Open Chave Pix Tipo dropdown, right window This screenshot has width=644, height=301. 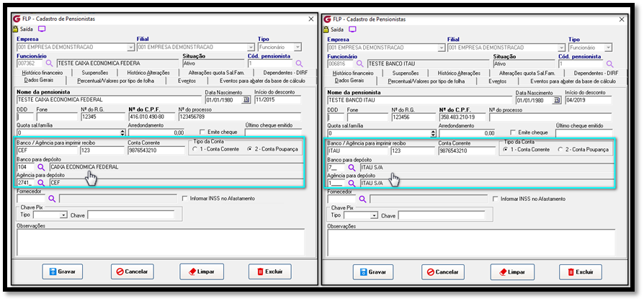coord(374,215)
